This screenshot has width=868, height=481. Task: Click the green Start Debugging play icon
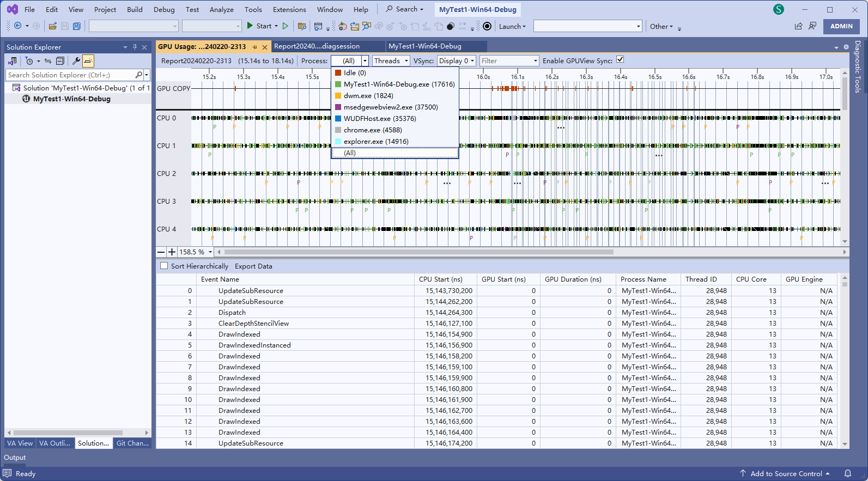tap(250, 26)
